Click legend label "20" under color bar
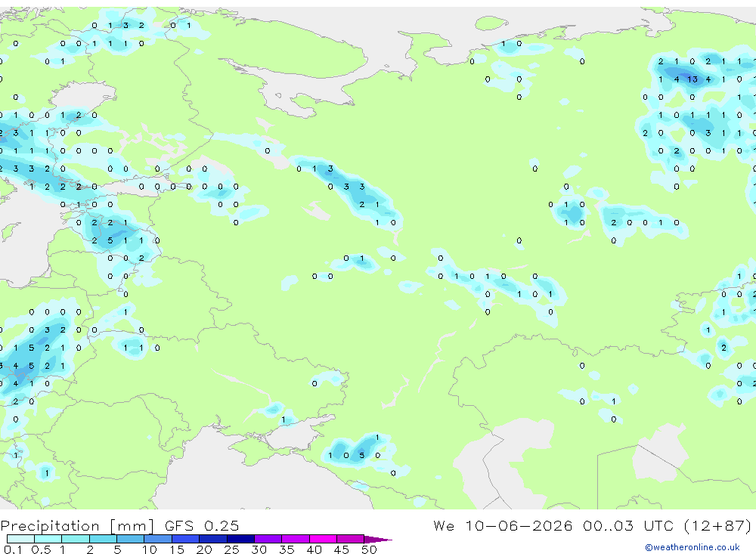This screenshot has width=756, height=554. [204, 549]
